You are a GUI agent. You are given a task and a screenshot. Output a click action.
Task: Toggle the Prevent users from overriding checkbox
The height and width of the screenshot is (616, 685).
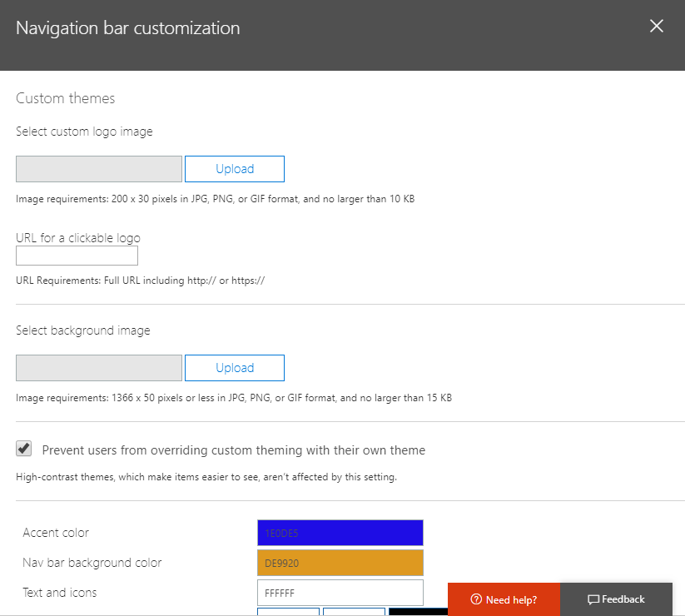click(24, 450)
